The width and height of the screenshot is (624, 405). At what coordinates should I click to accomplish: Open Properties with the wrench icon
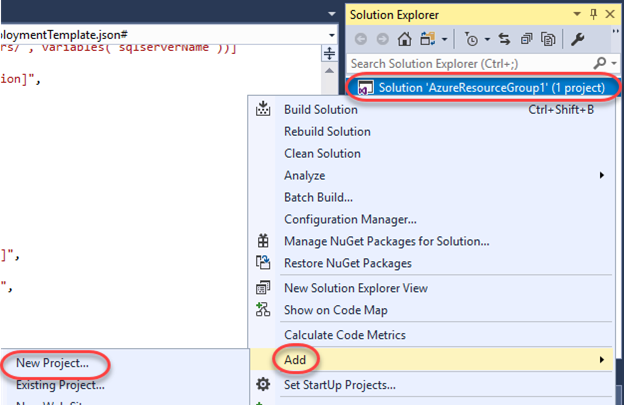click(x=577, y=39)
